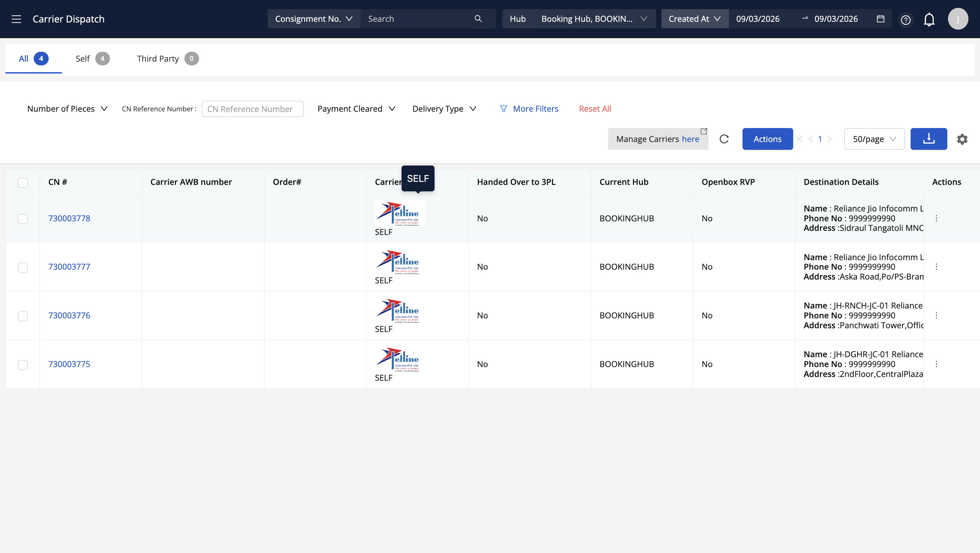Open row actions for consignment 730003778
Screen dimensions: 980x553
click(x=936, y=218)
